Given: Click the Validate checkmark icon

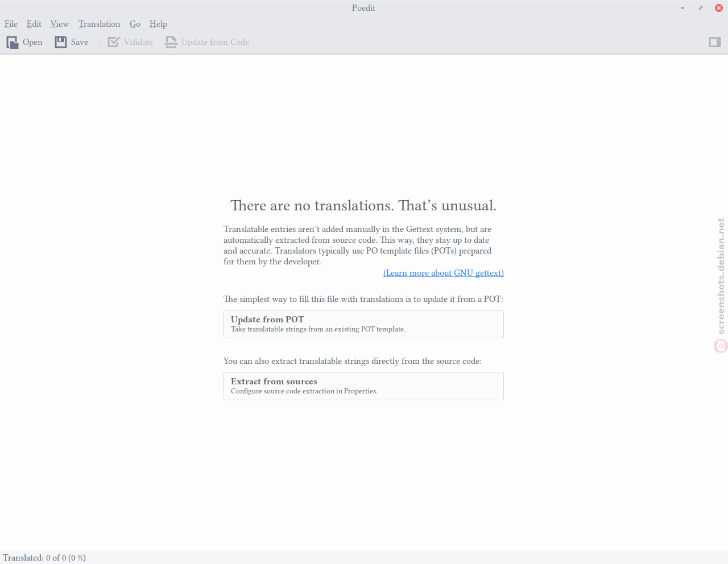Looking at the screenshot, I should 114,42.
